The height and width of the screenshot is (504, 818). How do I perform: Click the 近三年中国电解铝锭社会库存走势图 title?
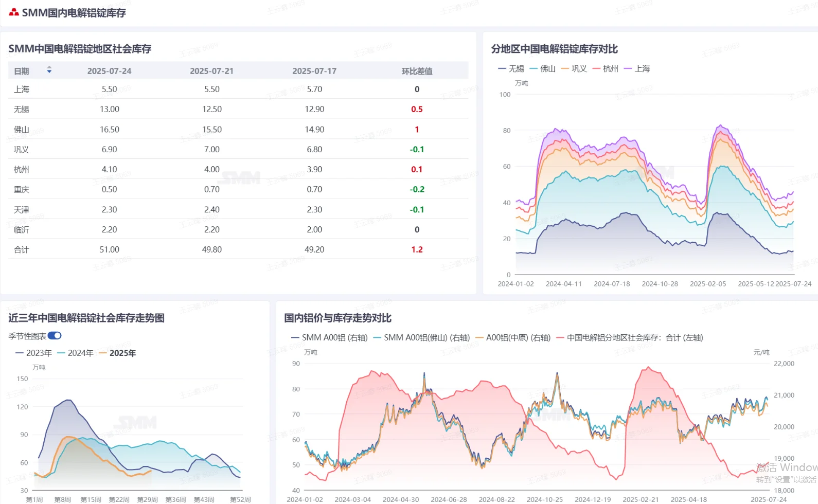(86, 318)
